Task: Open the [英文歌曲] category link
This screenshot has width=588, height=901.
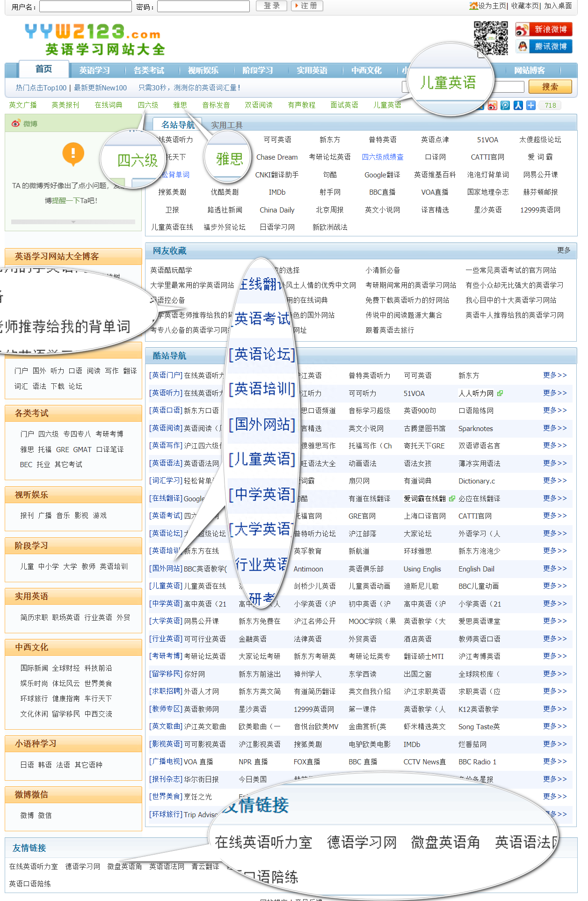Action: point(166,726)
